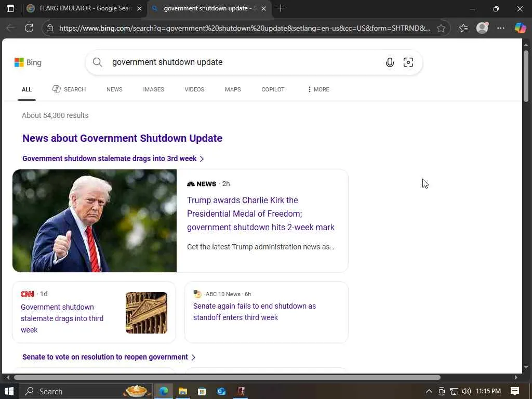Click the About 54,300 results text
The image size is (532, 399).
click(55, 115)
